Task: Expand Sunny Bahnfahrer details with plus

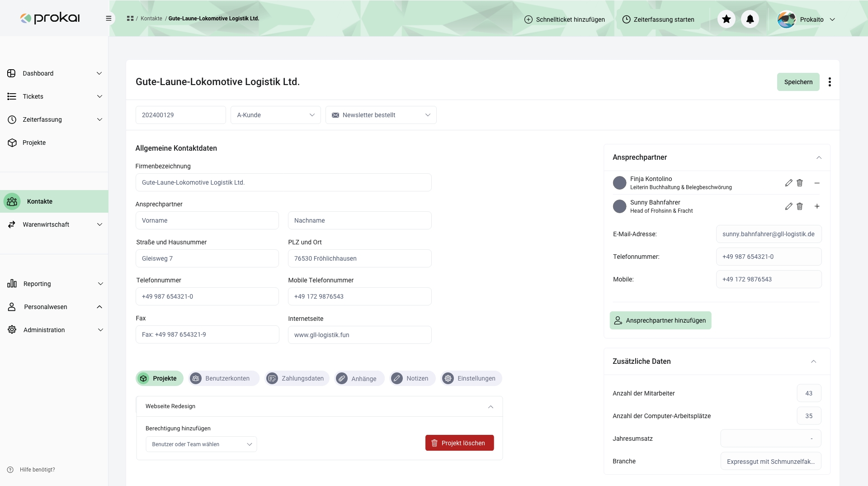Action: [817, 206]
